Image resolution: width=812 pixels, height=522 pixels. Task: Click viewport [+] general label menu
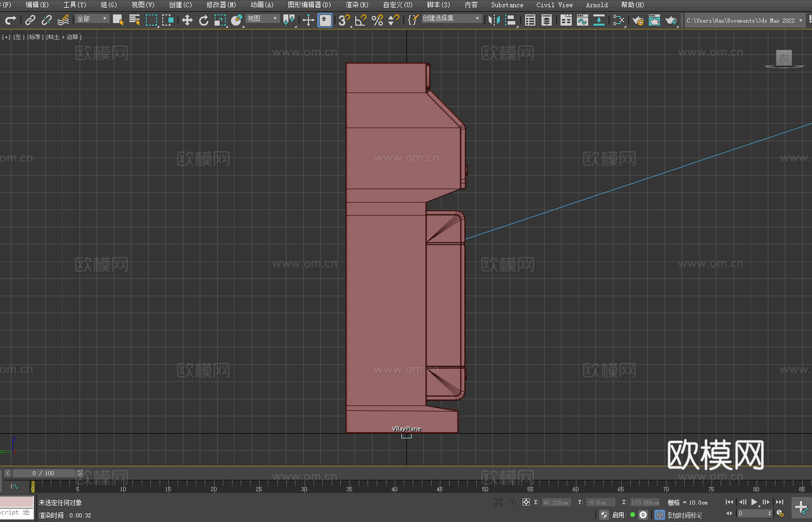[6, 37]
